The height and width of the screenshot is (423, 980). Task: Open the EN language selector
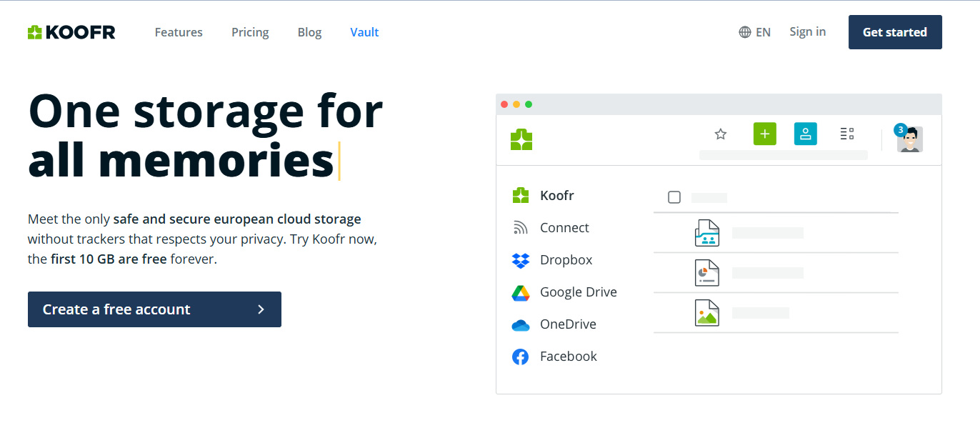(x=755, y=32)
